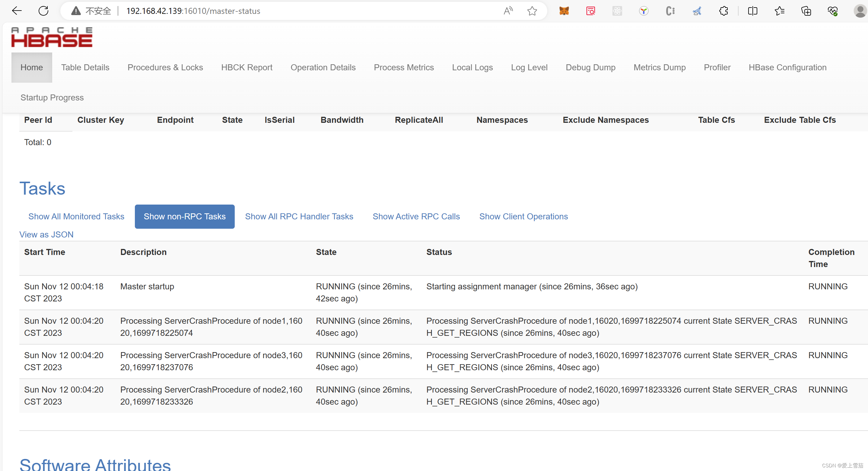Click the Show non-RPC Tasks button

pos(184,216)
